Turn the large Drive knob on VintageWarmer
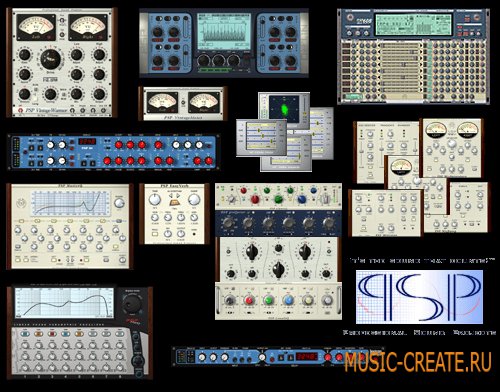 51,59
